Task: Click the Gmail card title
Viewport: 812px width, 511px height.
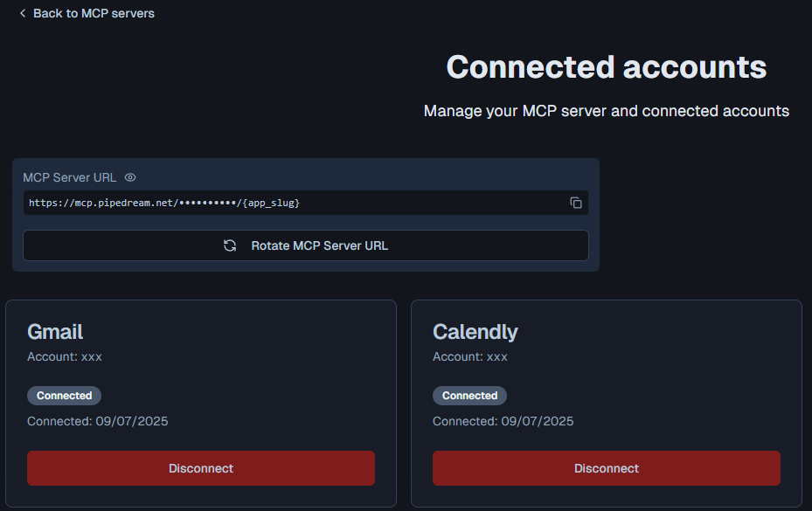Action: coord(55,332)
